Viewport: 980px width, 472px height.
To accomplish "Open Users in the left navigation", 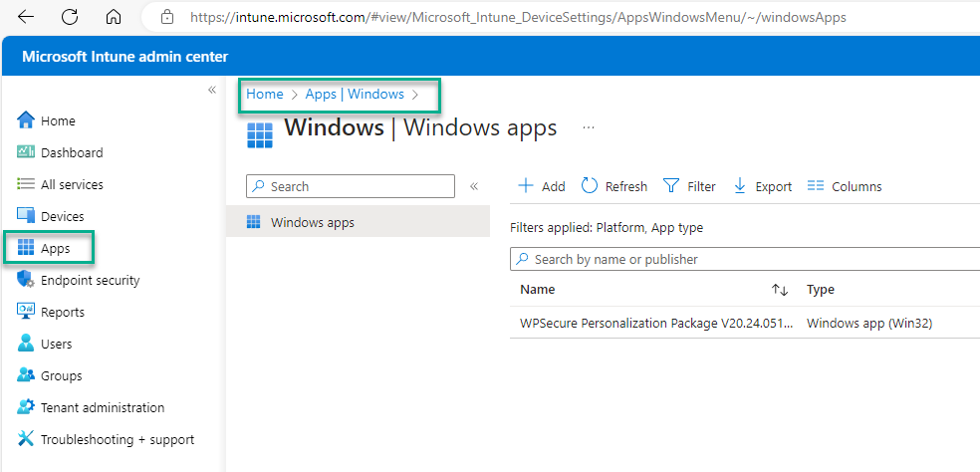I will (x=56, y=344).
